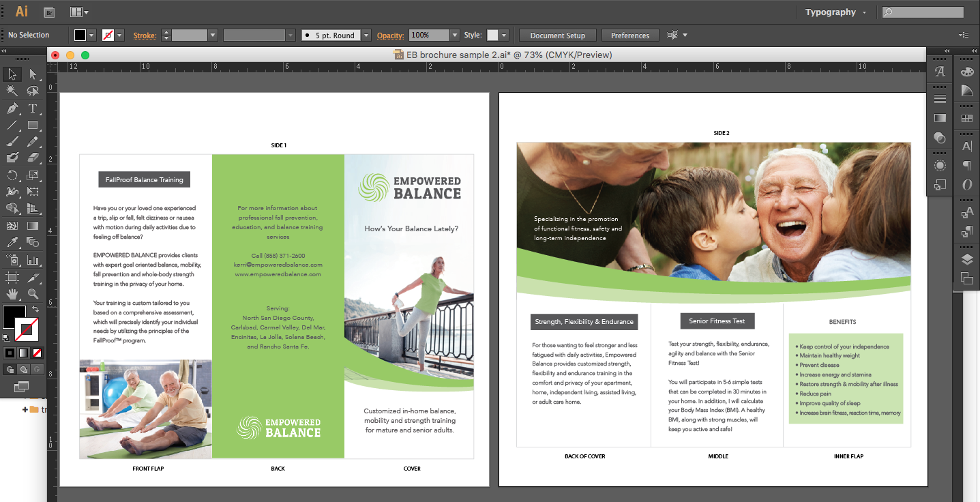980x502 pixels.
Task: Open the Character panel
Action: click(x=967, y=147)
